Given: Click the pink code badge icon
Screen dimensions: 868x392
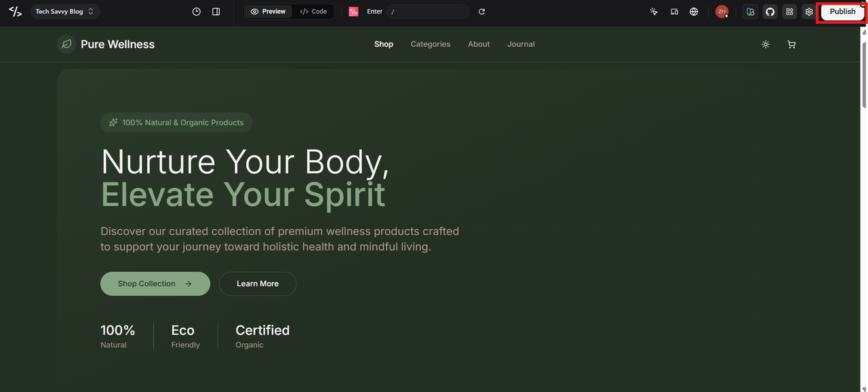Looking at the screenshot, I should 353,12.
